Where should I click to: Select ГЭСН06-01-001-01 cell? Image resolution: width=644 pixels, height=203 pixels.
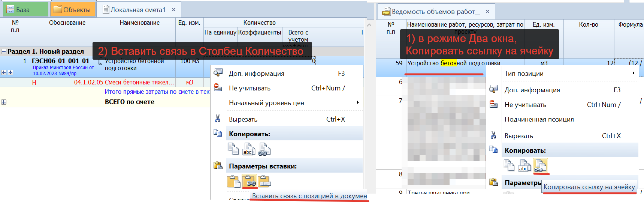60,61
